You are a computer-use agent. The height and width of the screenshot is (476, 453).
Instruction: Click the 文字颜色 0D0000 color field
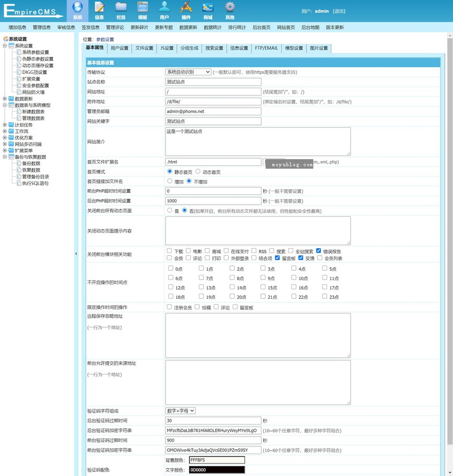[217, 470]
